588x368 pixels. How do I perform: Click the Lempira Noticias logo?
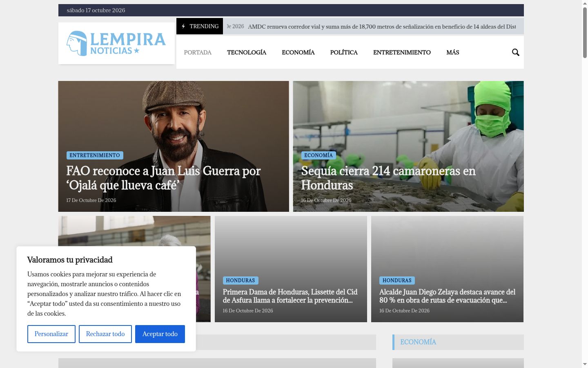tap(116, 43)
